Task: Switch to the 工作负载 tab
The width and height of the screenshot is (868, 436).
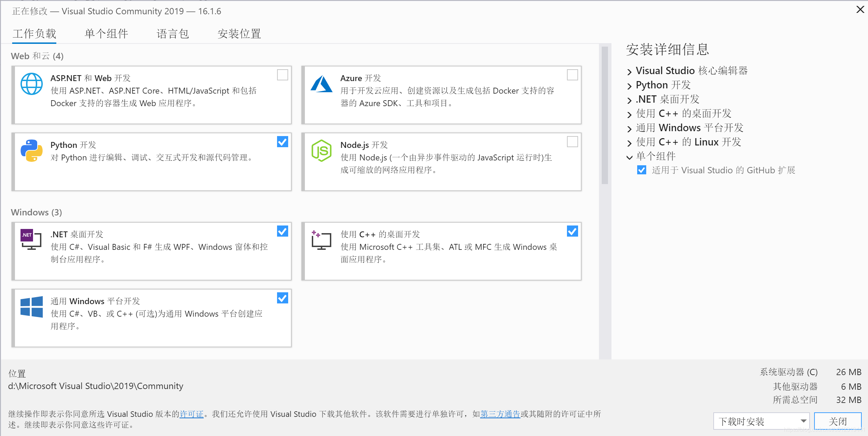Action: (34, 34)
